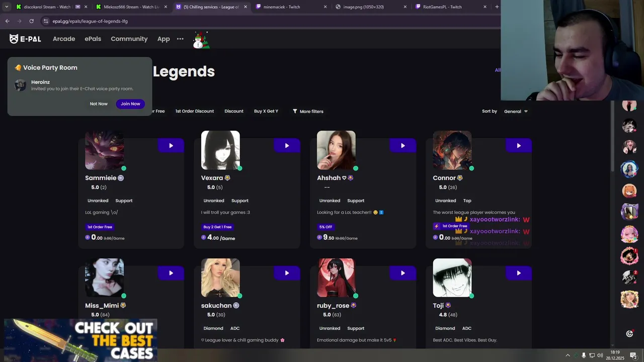Click the page vertical scrollbar
Viewport: 644px width, 362px height.
click(612, 136)
